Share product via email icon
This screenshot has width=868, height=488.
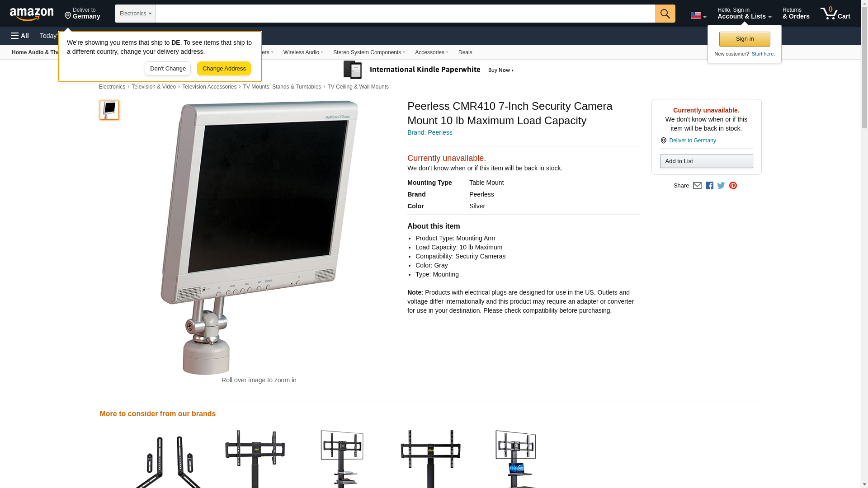697,186
